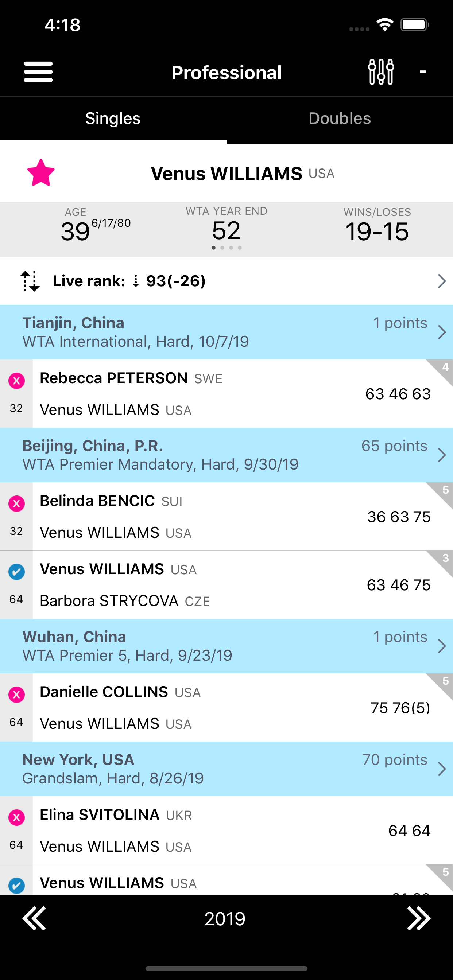Go to previous year with double-left arrows

34,918
